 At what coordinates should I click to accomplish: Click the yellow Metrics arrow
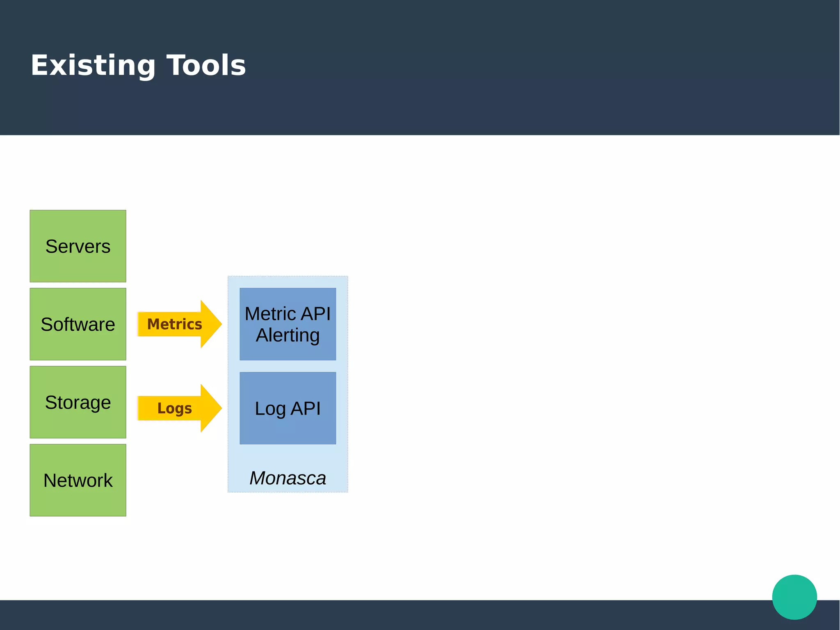click(180, 324)
